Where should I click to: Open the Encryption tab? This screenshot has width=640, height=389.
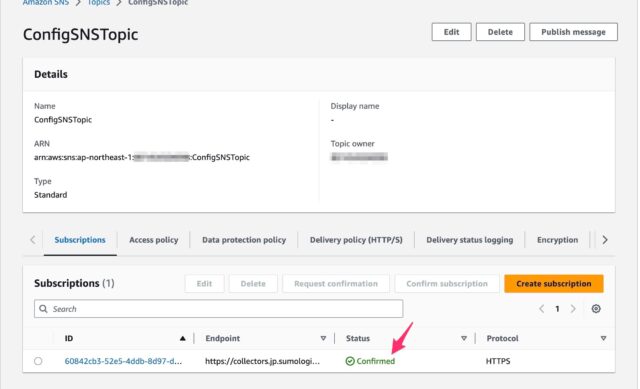[557, 240]
